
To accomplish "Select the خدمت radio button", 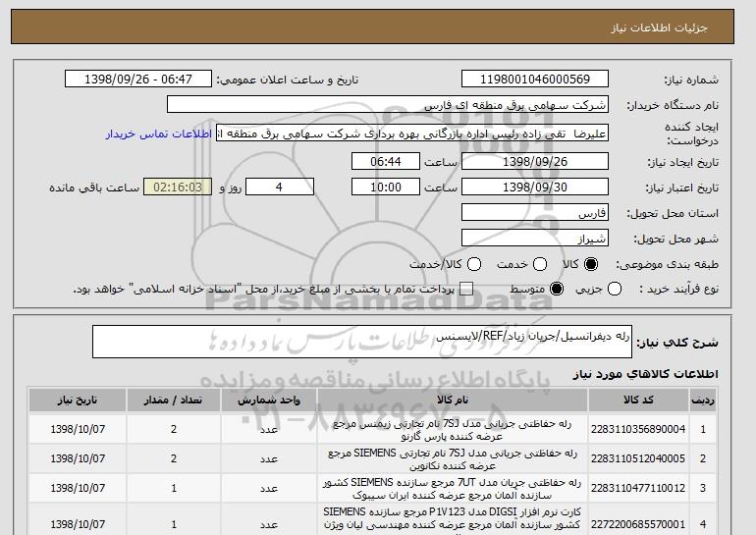I will coord(540,264).
